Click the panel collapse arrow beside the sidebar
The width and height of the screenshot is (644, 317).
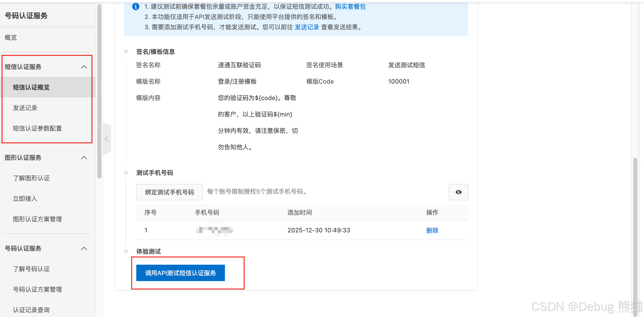[107, 139]
